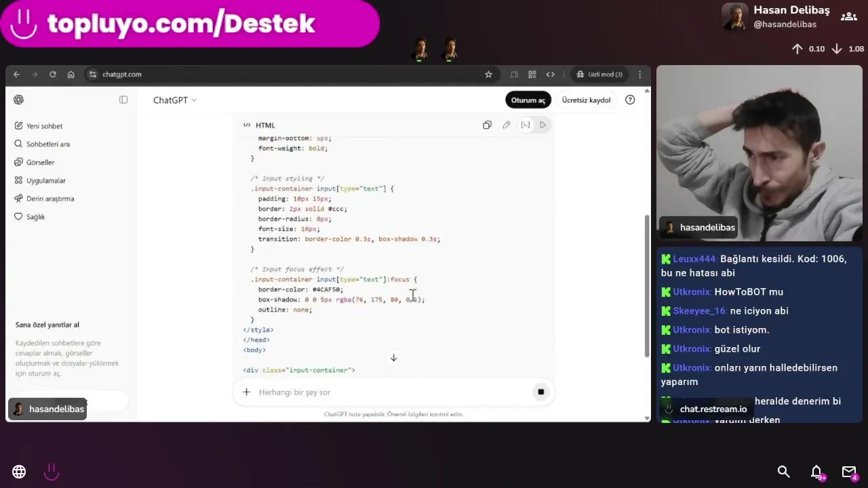
Task: Run the HTML code preview
Action: pyautogui.click(x=542, y=125)
